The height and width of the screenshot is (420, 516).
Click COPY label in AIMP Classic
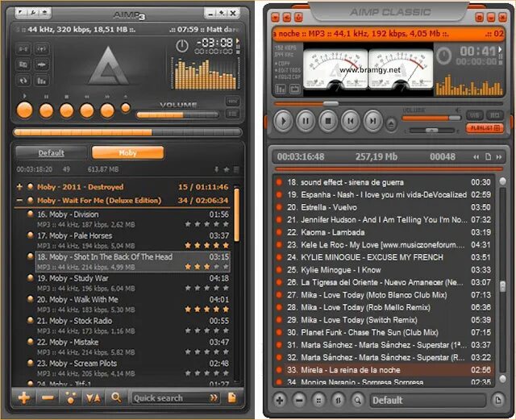click(283, 63)
